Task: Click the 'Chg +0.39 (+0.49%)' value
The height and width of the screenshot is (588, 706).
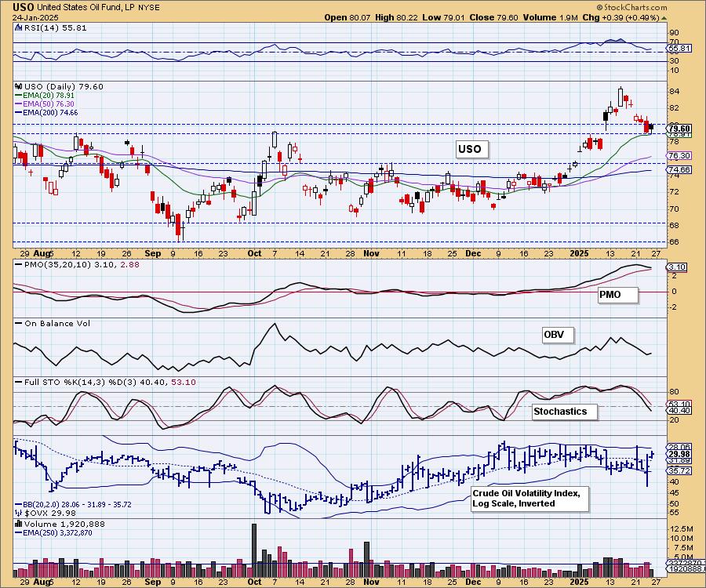Action: 621,17
